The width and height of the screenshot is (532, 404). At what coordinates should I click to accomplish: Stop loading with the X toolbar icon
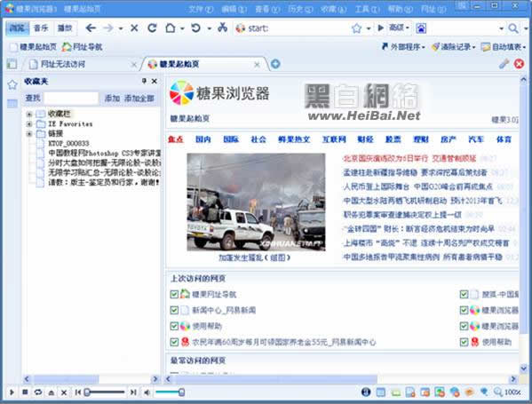coord(134,28)
